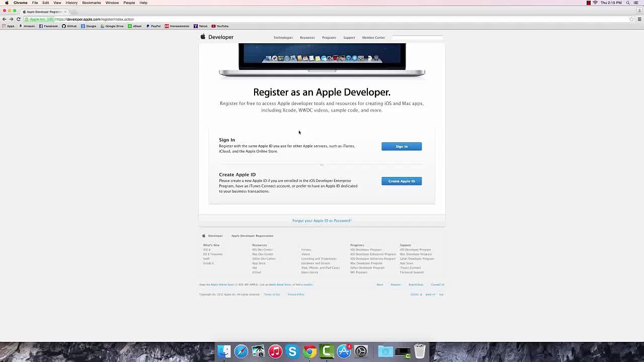Open the Yahoo bookmark
Screen dimensions: 644x362
tap(201, 26)
